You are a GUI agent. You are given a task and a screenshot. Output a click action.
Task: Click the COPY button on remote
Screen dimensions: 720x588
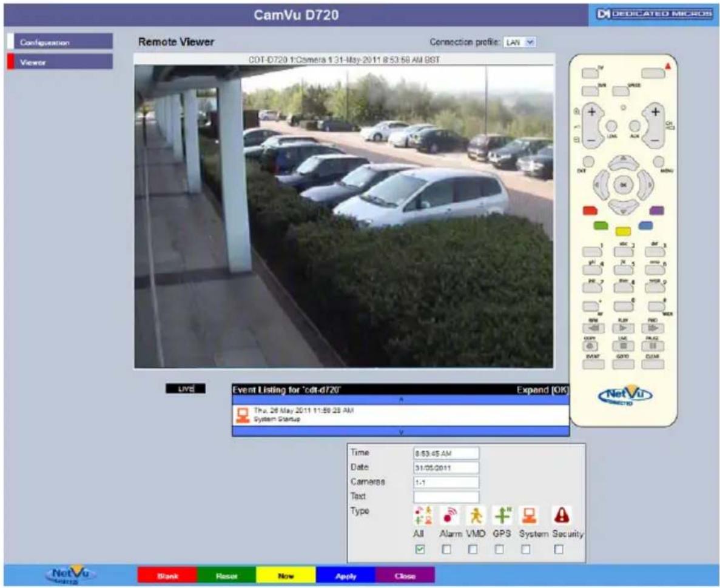591,346
